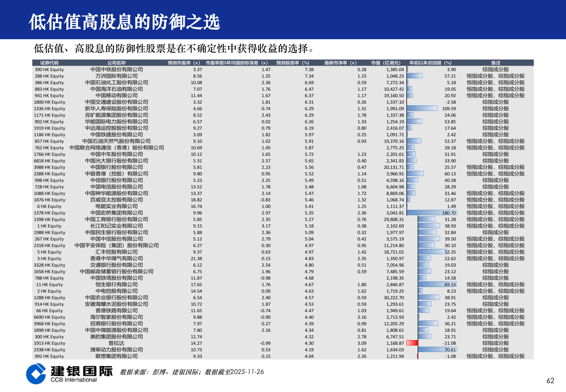Select page number 62

pyautogui.click(x=550, y=381)
